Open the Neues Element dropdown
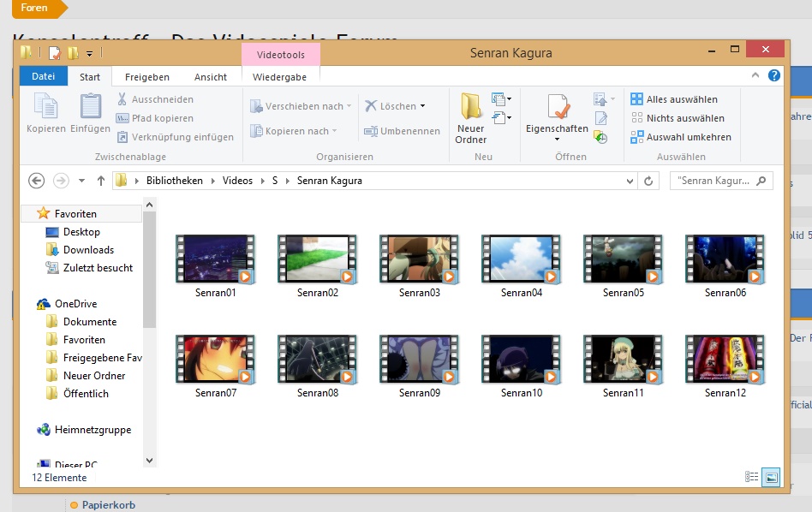 pos(502,98)
